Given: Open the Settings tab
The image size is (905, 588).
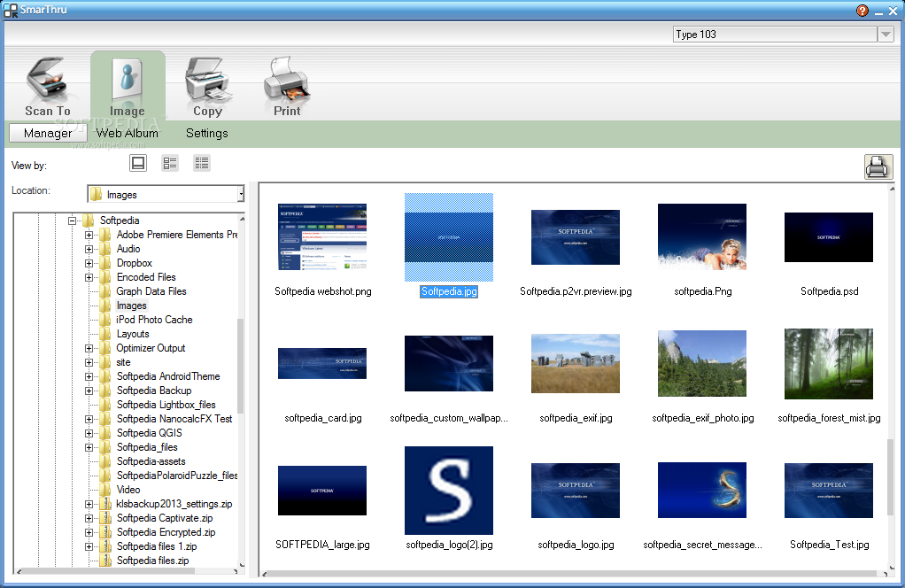Looking at the screenshot, I should point(206,134).
